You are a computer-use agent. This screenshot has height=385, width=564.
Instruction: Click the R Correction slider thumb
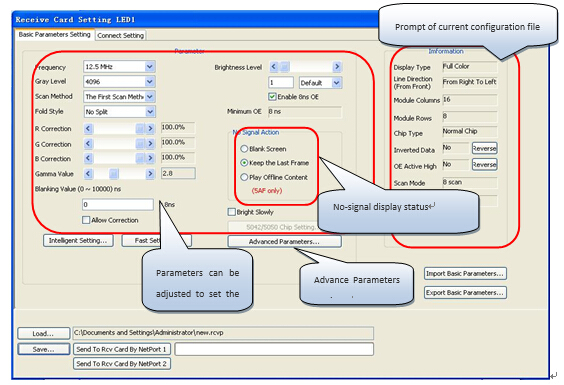[140, 128]
